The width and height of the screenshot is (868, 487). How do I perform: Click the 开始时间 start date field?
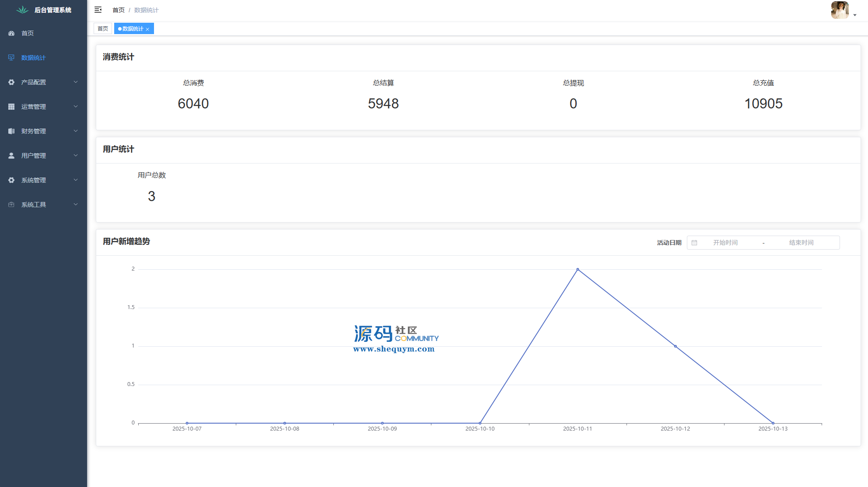click(725, 243)
